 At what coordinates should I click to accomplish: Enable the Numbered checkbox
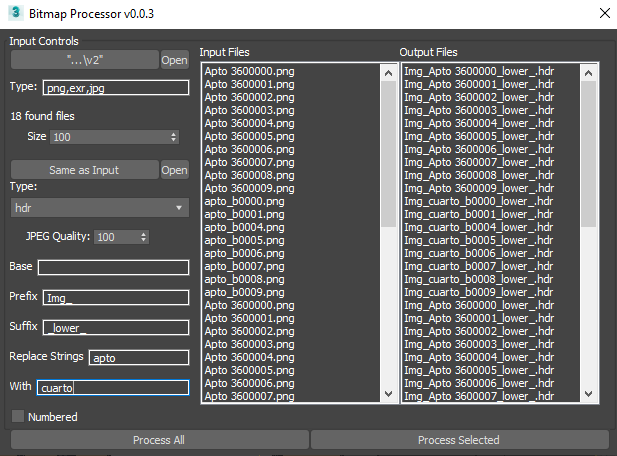tap(18, 416)
